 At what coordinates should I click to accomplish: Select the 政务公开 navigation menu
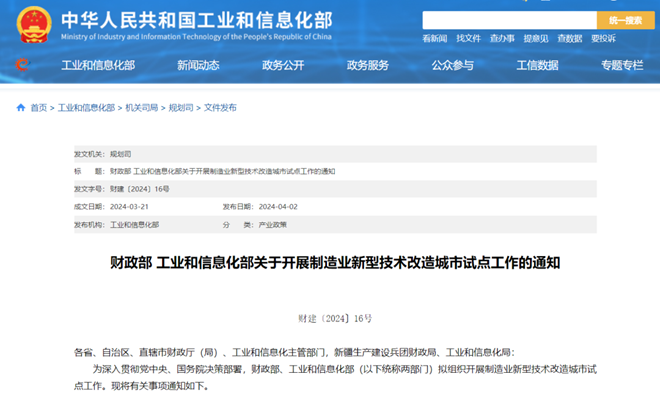coord(283,65)
